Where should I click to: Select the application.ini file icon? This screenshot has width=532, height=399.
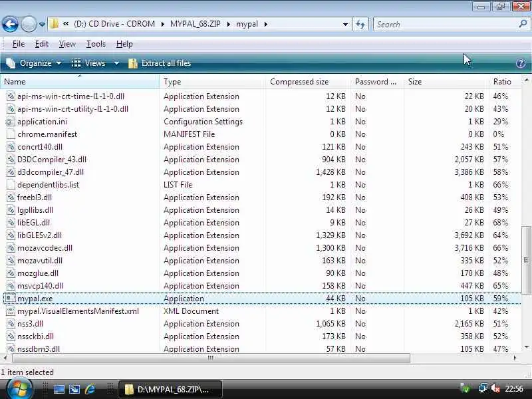click(x=11, y=122)
